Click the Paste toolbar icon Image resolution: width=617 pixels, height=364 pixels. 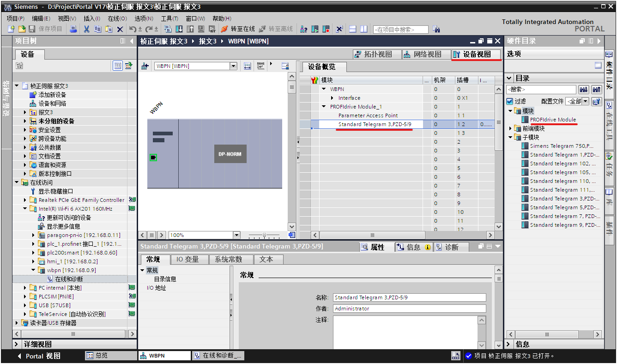point(109,29)
